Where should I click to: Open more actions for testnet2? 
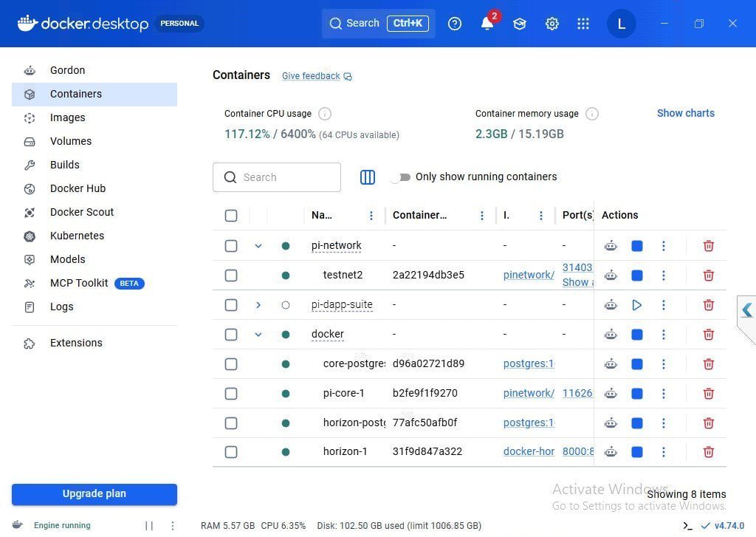pyautogui.click(x=664, y=276)
